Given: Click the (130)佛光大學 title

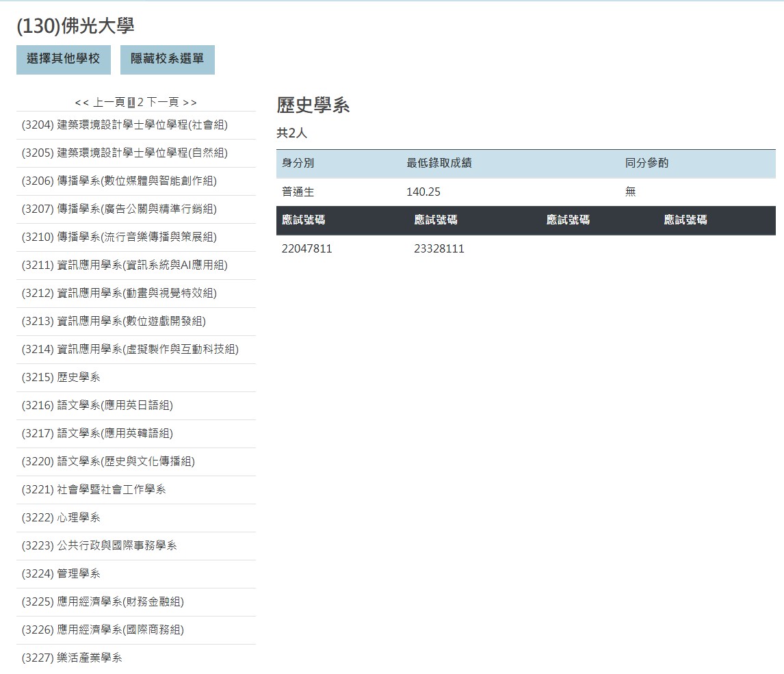Looking at the screenshot, I should (75, 25).
